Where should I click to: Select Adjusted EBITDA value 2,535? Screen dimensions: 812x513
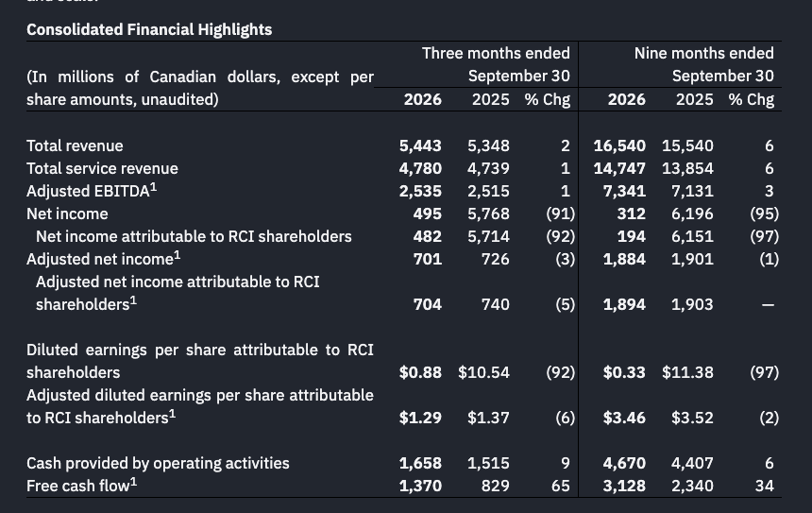pyautogui.click(x=420, y=191)
